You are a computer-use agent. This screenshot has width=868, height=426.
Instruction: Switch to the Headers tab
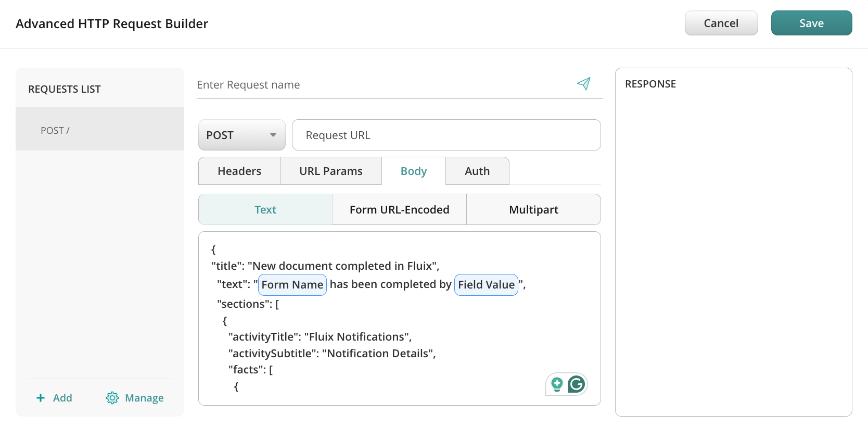click(x=239, y=171)
